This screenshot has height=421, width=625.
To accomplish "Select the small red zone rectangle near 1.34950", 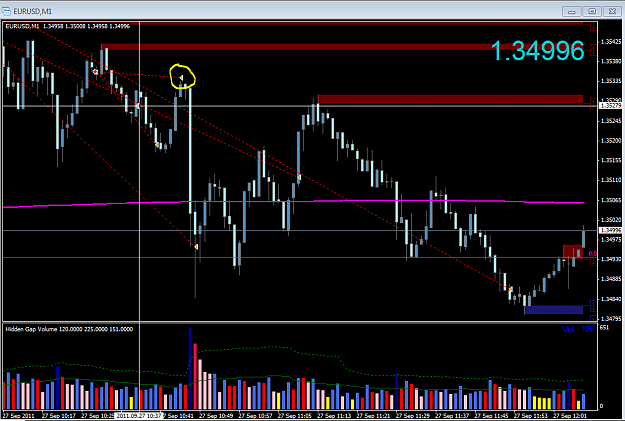I will pos(573,251).
